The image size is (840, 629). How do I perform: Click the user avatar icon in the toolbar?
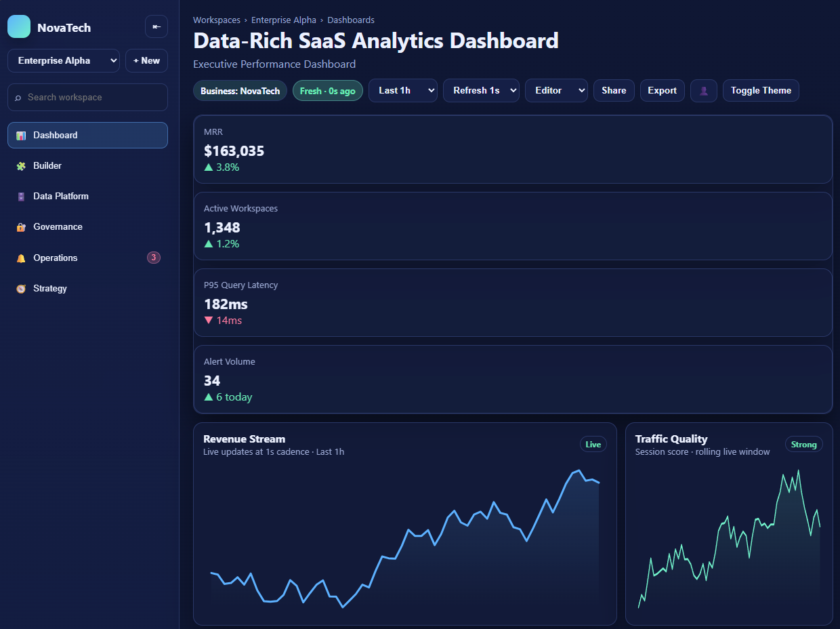point(703,90)
